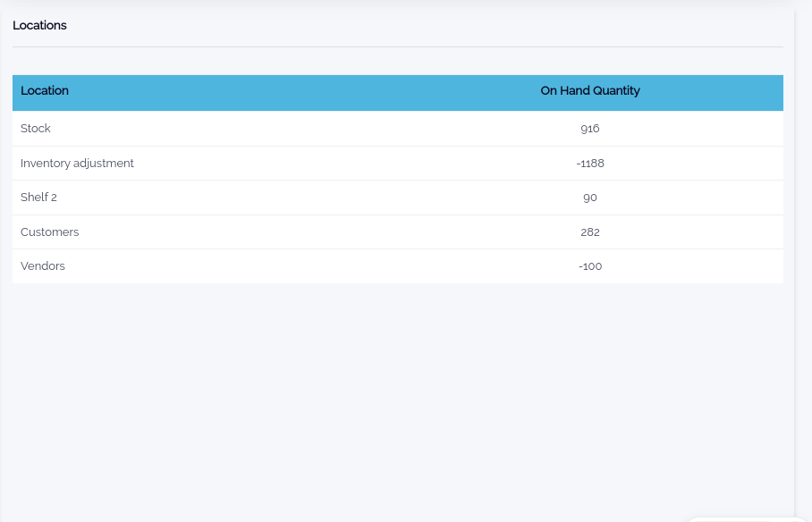Select the Shelf 2 location cell
Screen dimensions: 812x522
pos(38,198)
